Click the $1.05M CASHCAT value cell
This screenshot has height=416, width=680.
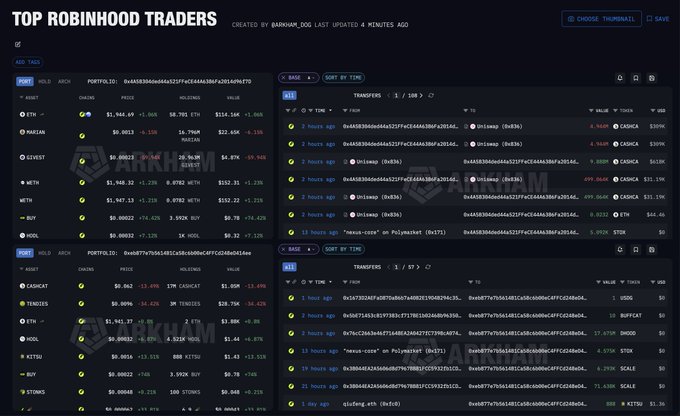click(230, 286)
